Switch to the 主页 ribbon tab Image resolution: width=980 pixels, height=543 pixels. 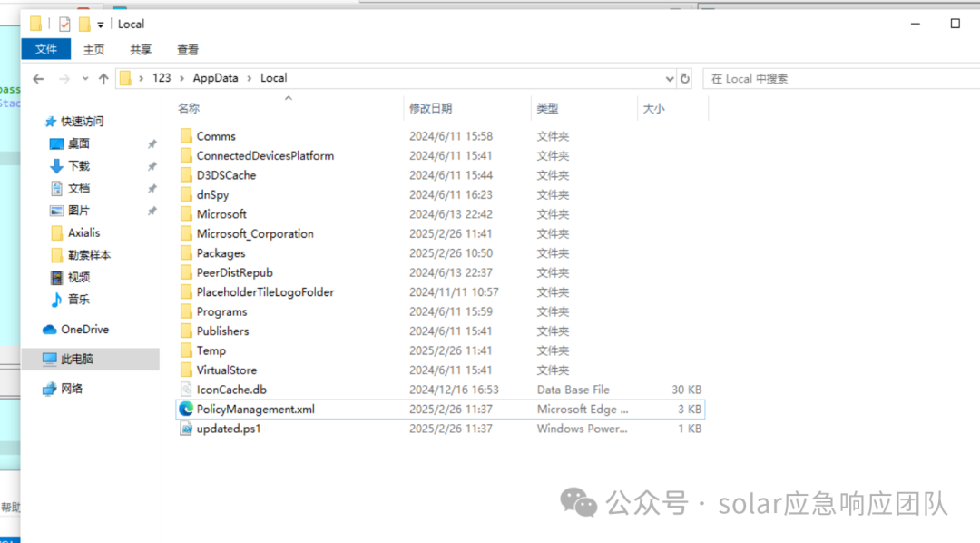tap(93, 49)
